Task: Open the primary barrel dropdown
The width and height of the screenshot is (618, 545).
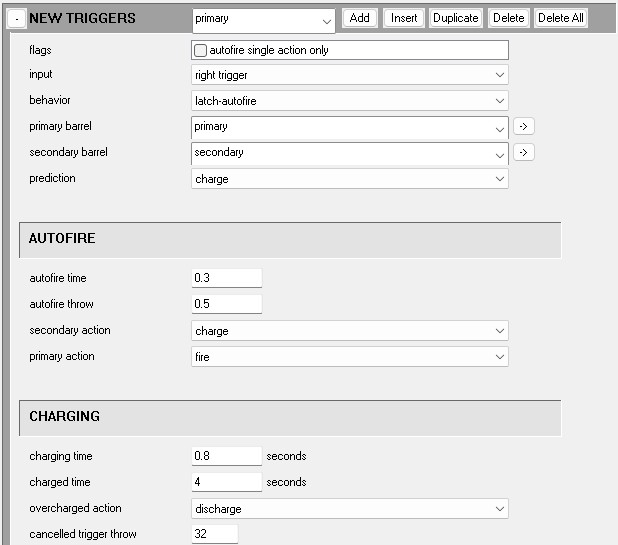Action: coord(349,128)
